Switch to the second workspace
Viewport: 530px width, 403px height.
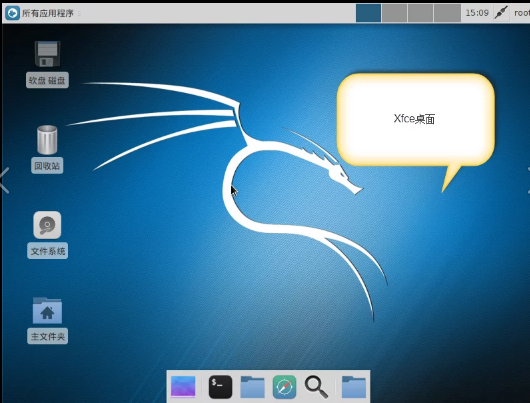[x=394, y=13]
